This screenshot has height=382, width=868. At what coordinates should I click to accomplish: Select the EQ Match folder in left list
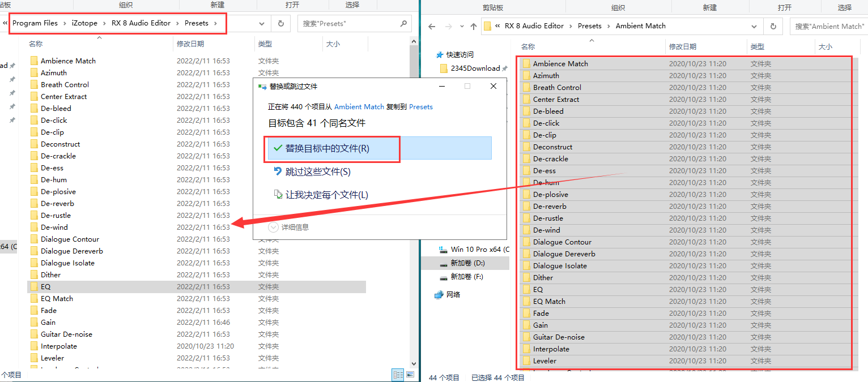click(x=57, y=298)
